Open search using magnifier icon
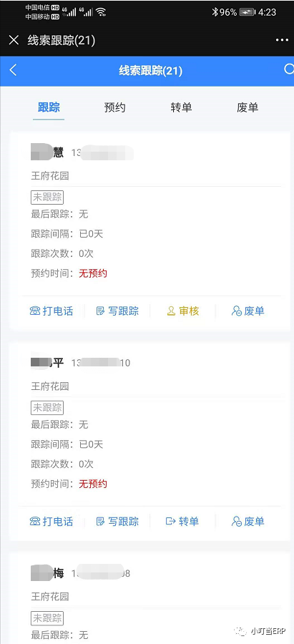Image resolution: width=294 pixels, height=644 pixels. pos(289,69)
